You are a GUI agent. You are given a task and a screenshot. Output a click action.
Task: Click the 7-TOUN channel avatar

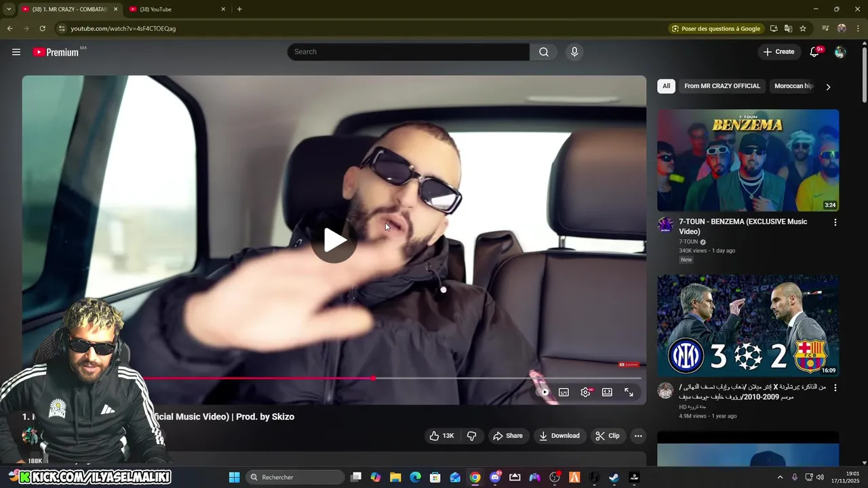coord(665,225)
